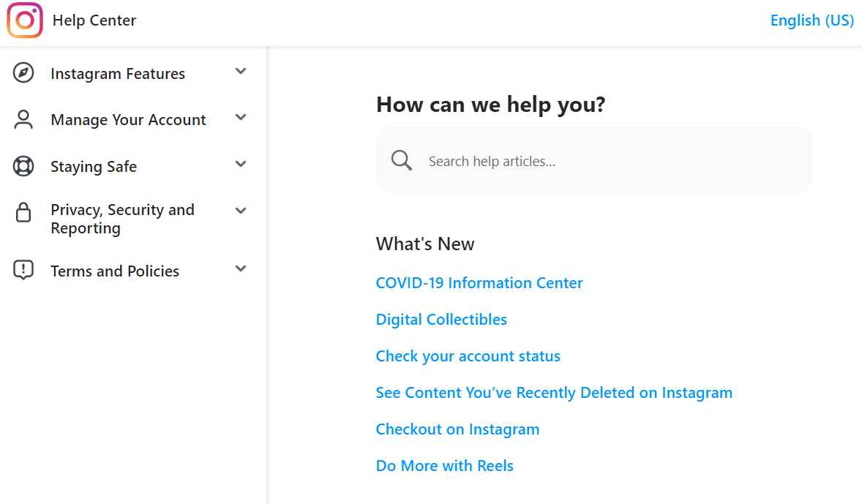The width and height of the screenshot is (862, 504).
Task: Open Check your account status link
Action: (x=468, y=356)
